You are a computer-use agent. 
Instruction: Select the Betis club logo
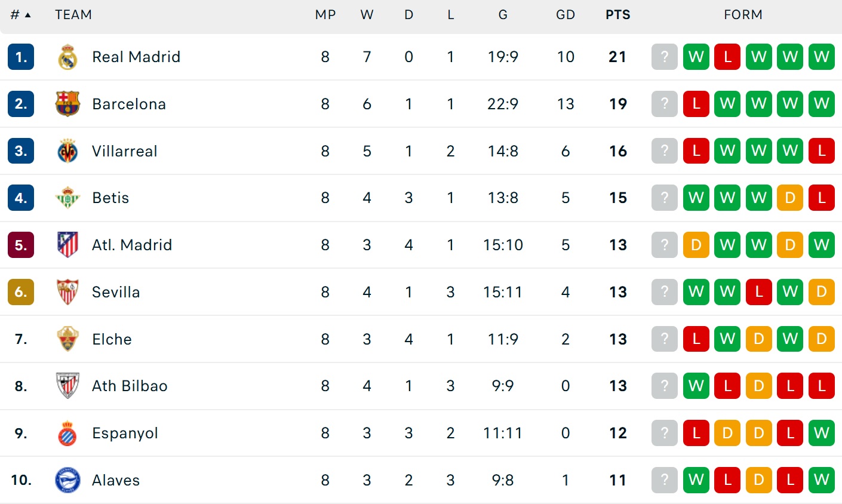(x=67, y=198)
